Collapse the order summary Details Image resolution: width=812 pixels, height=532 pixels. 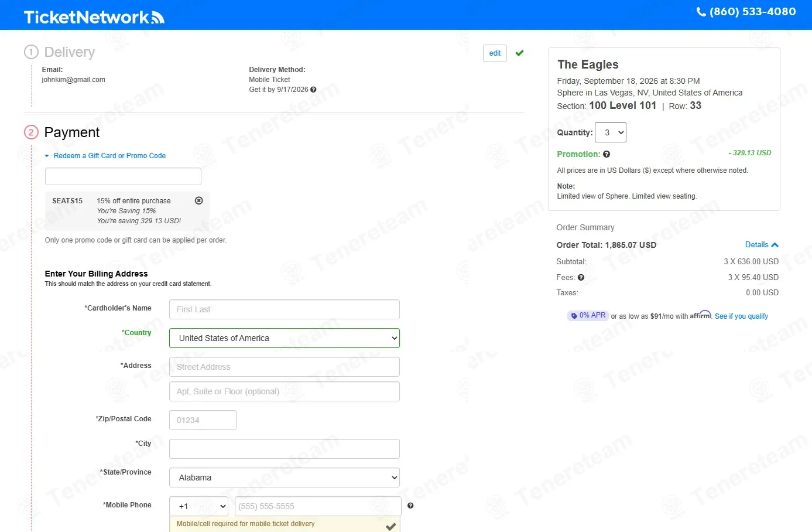coord(762,245)
